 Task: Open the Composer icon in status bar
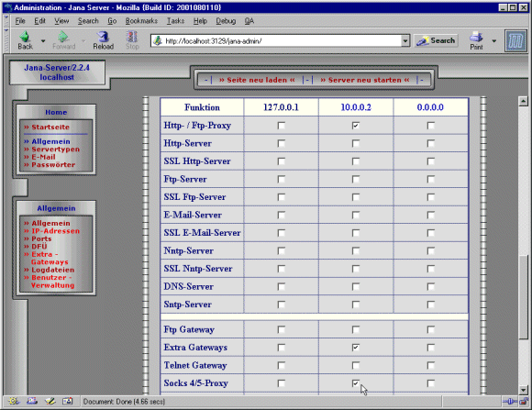coord(50,402)
